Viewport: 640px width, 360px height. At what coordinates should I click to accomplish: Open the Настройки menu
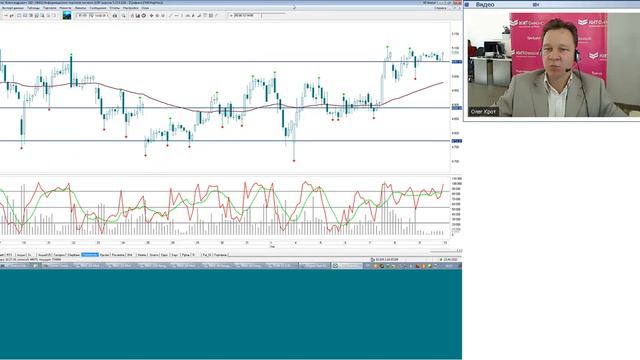tap(131, 8)
